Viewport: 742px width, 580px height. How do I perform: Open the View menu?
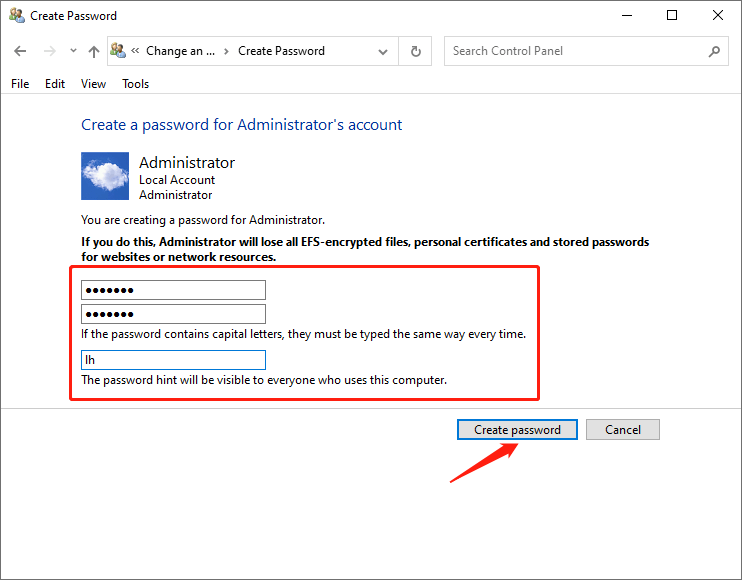93,84
